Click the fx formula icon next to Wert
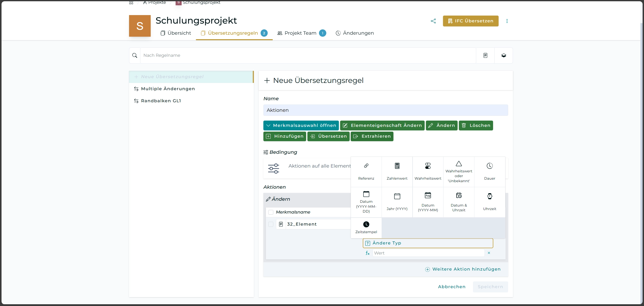 368,253
